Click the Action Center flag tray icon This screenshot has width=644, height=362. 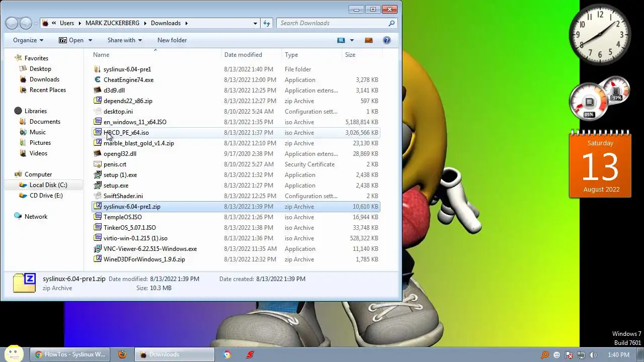coord(569,355)
